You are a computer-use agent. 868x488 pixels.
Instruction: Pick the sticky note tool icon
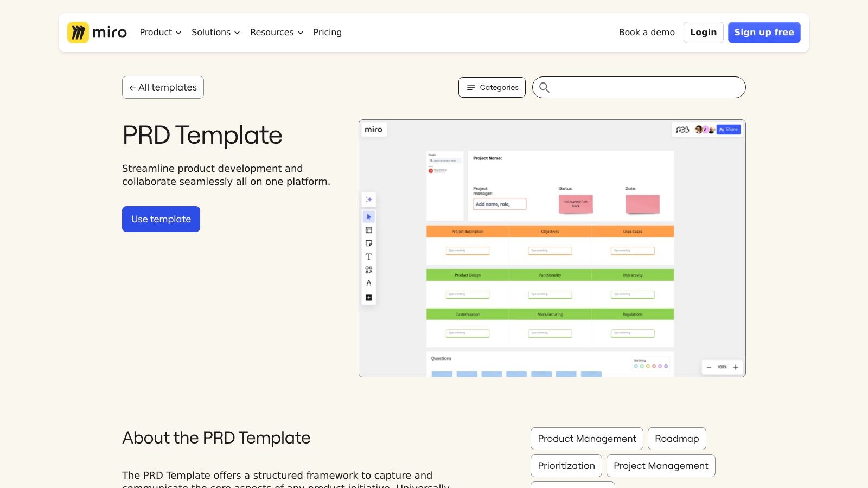click(369, 243)
